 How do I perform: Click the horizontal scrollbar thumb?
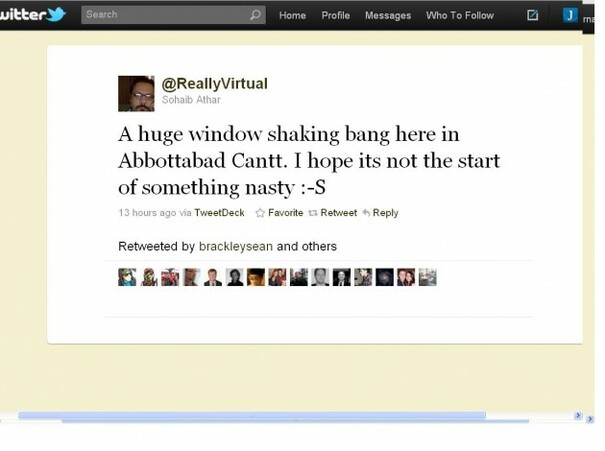pos(252,416)
